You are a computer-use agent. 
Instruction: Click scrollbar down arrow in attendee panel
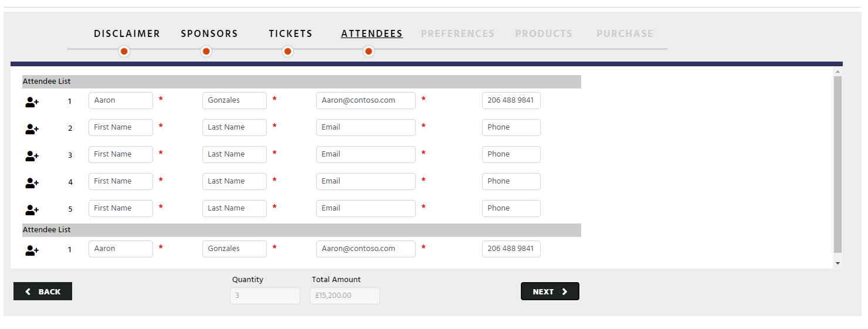coord(838,263)
